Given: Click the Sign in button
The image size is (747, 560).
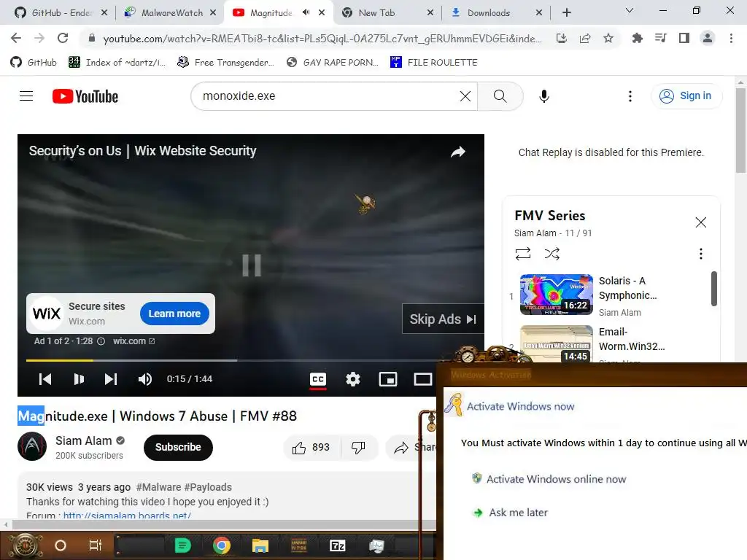Looking at the screenshot, I should click(686, 96).
